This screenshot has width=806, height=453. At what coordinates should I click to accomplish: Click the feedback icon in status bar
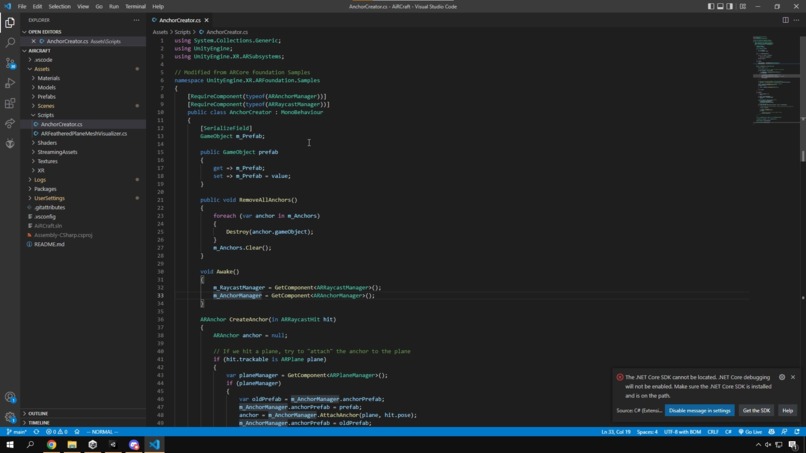tap(784, 432)
